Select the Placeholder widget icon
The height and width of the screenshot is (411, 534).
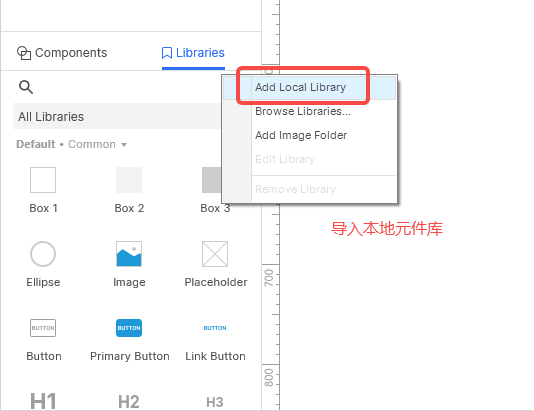tap(215, 254)
